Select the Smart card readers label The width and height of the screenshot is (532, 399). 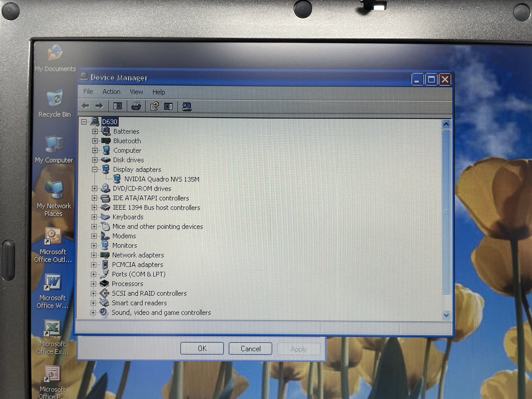coord(139,303)
